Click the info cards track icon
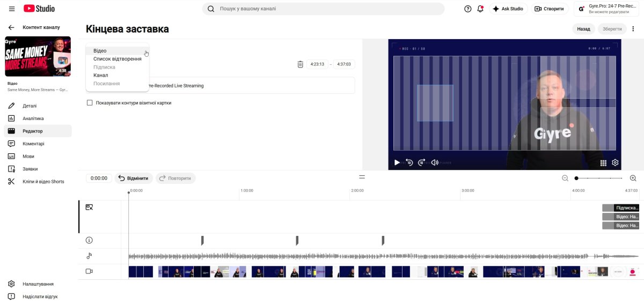 89,240
